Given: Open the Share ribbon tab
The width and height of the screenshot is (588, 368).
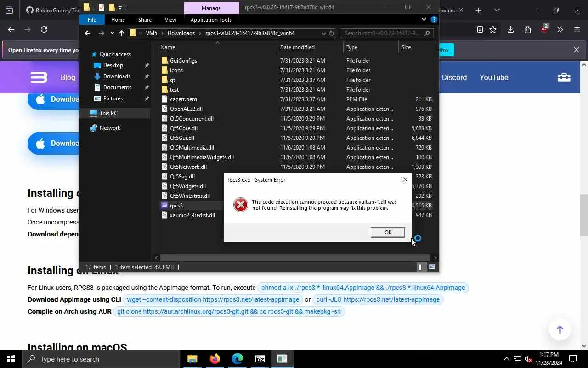Looking at the screenshot, I should coord(145,20).
